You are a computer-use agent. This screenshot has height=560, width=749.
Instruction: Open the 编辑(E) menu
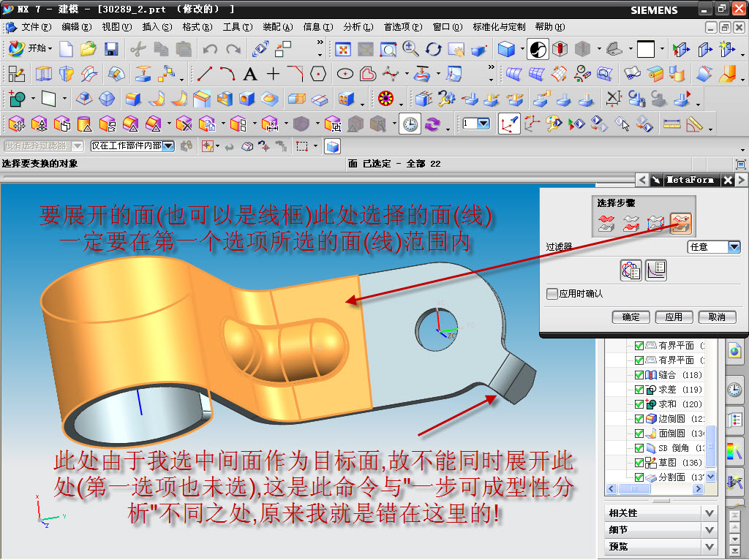pyautogui.click(x=76, y=27)
